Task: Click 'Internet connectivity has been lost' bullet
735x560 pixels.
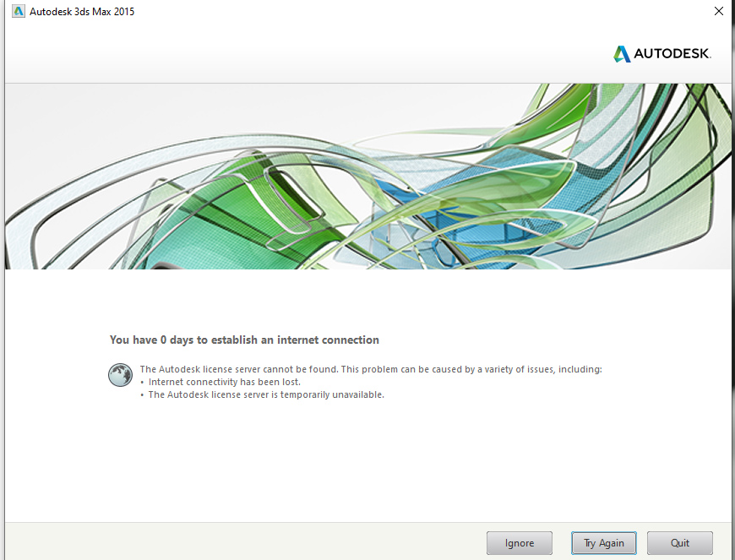Action: [225, 382]
